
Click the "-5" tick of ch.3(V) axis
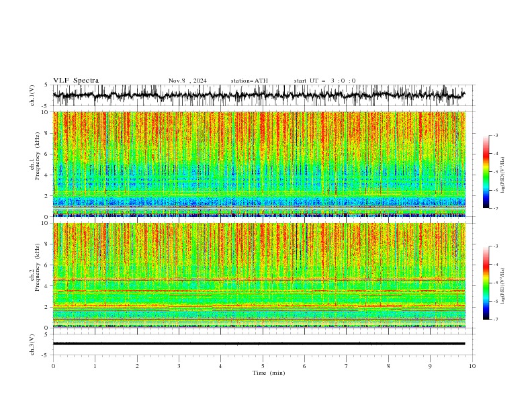[46, 355]
